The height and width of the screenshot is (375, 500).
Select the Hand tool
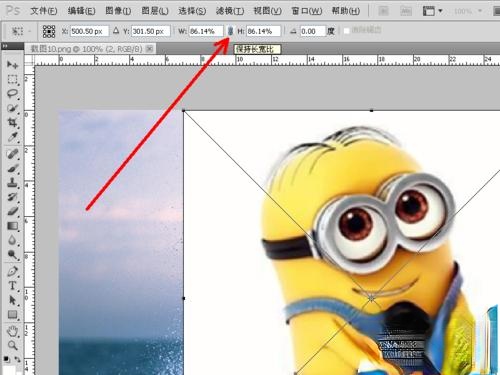[12, 331]
